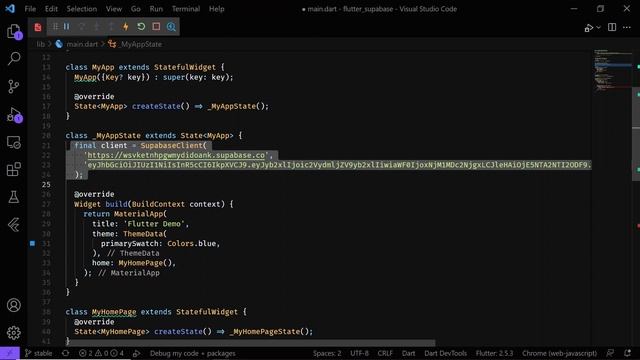640x360 pixels.
Task: Open the run/debug dropdown in editor title
Action: [598, 27]
